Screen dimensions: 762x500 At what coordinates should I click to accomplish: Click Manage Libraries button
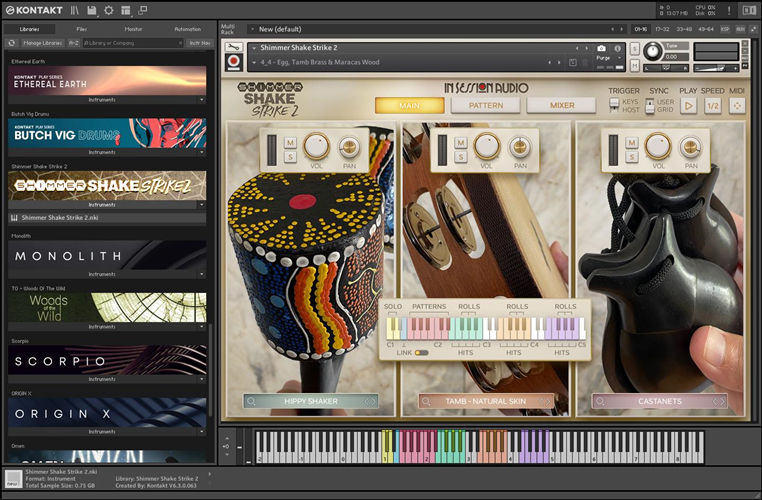click(x=43, y=43)
